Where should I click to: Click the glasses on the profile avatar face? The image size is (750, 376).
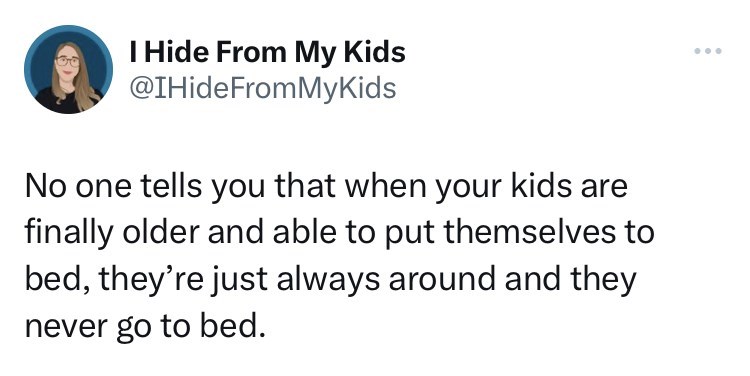point(67,61)
